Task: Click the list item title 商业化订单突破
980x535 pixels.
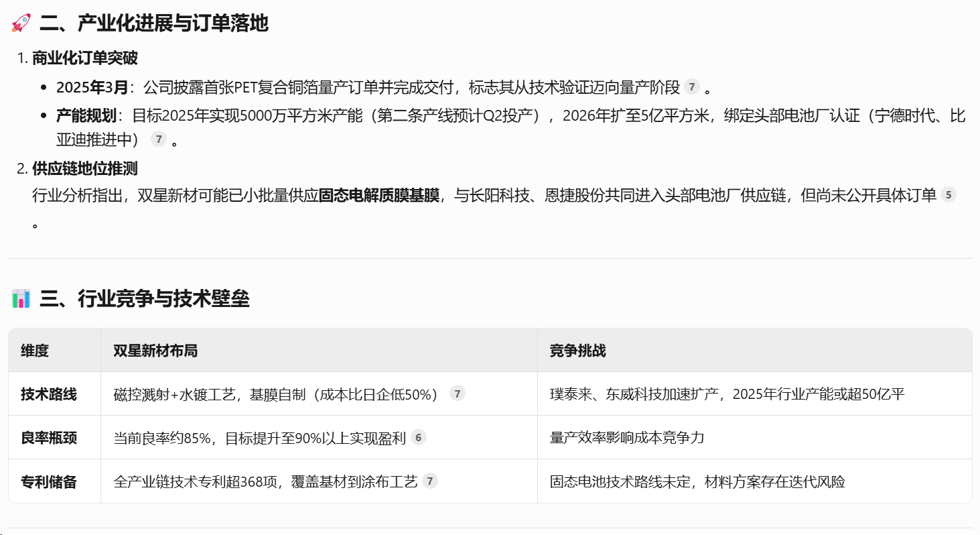Action: [x=85, y=58]
